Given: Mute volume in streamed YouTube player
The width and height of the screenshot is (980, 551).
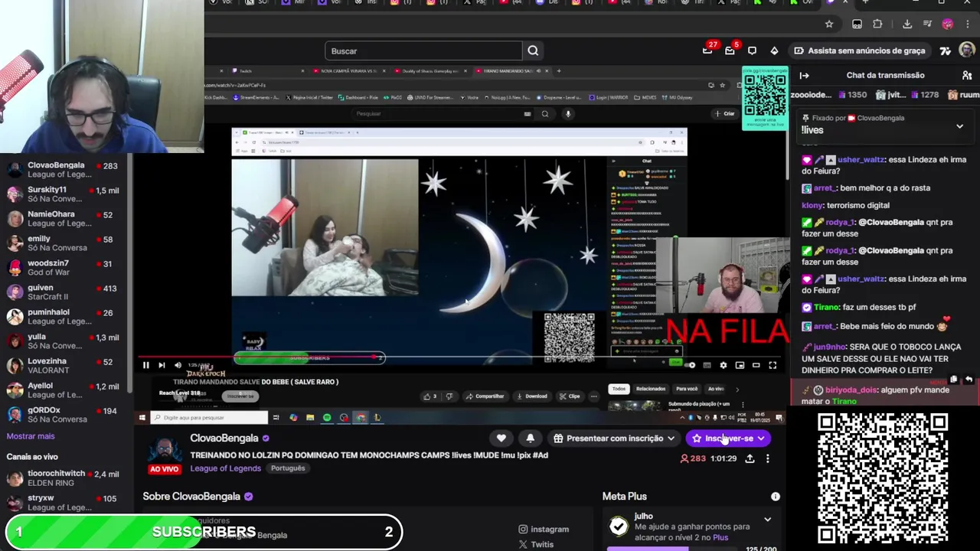Looking at the screenshot, I should (x=178, y=366).
